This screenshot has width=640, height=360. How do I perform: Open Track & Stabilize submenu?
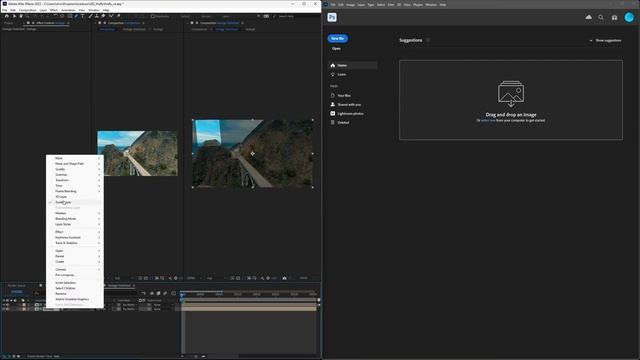[x=75, y=243]
